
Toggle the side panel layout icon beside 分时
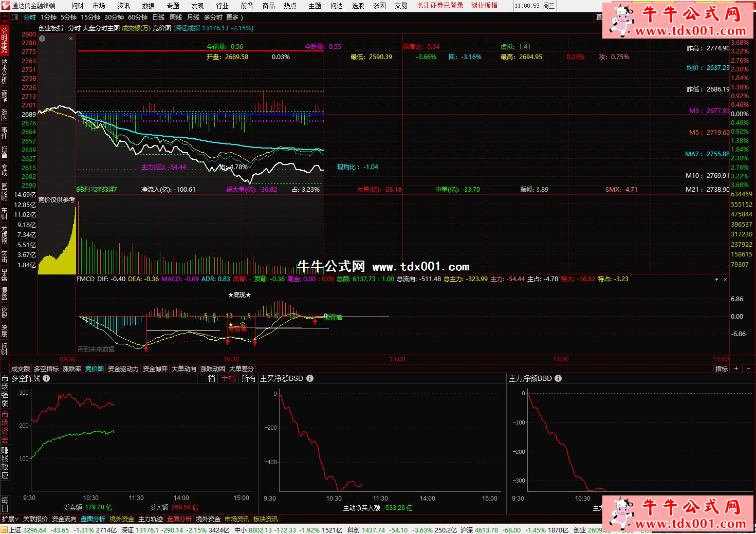tap(15, 17)
